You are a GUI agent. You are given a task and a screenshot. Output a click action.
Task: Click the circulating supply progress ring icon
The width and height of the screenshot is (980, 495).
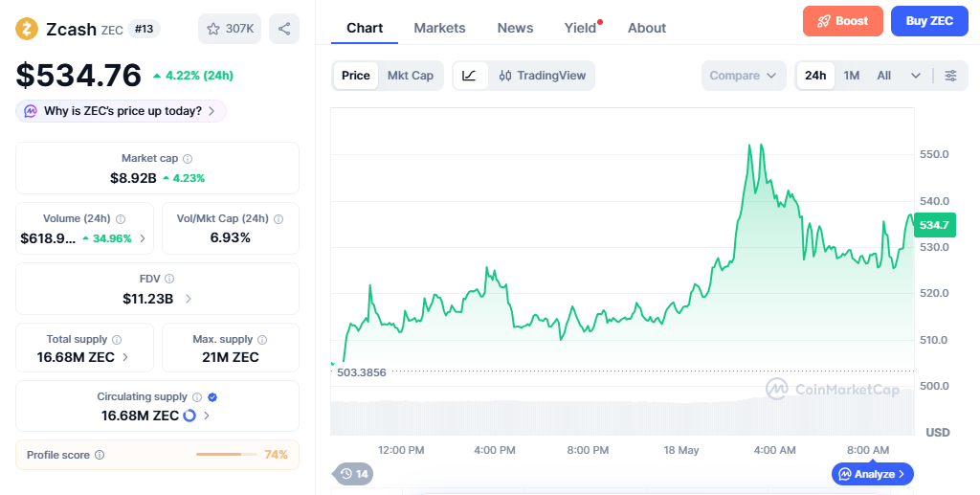[189, 415]
